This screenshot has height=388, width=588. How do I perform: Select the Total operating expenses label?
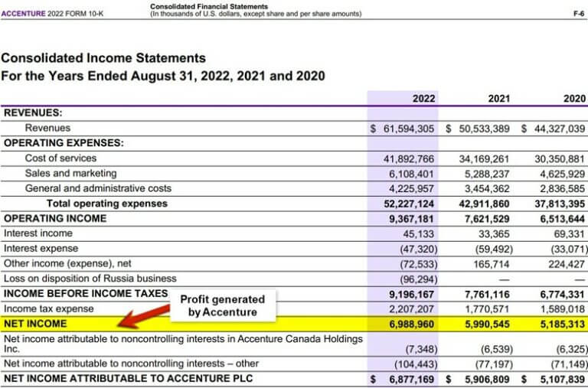[x=107, y=204]
